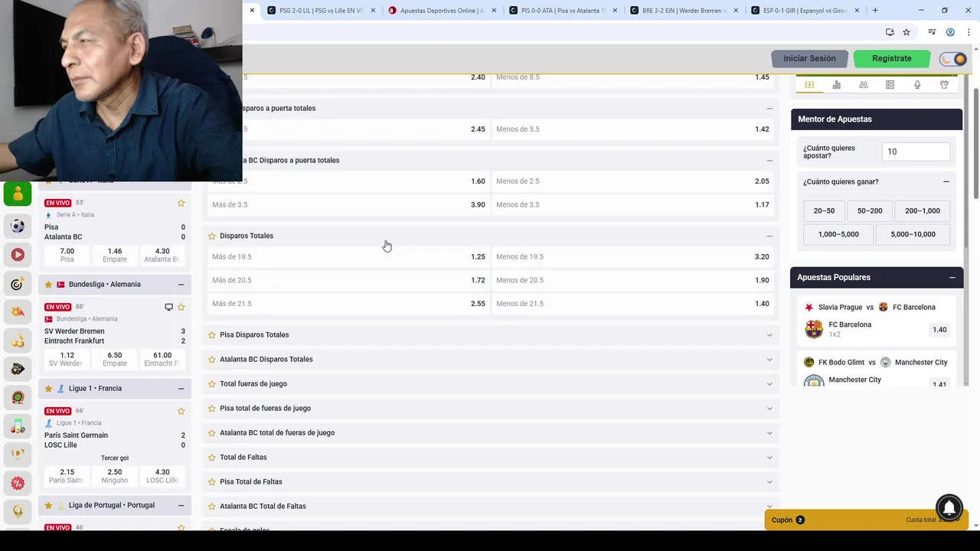Toggle Ligue 1 Francia favorite star
The height and width of the screenshot is (551, 980).
pyautogui.click(x=48, y=389)
